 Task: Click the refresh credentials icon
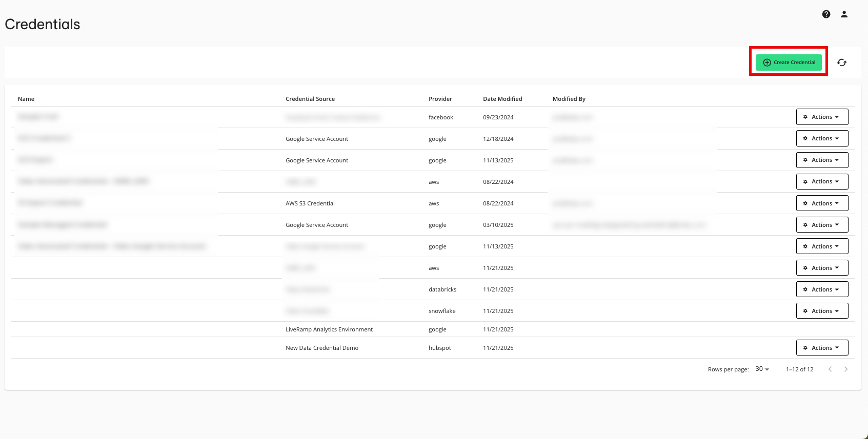click(x=842, y=62)
